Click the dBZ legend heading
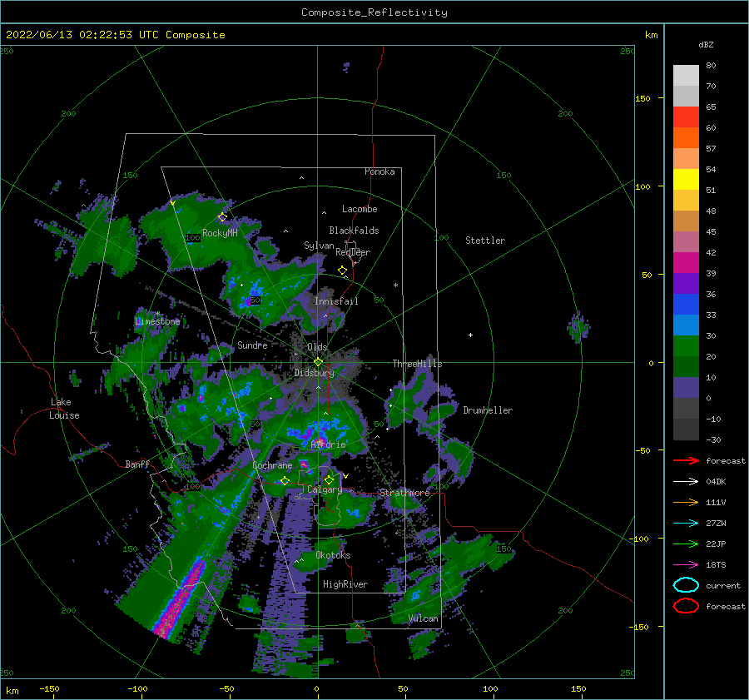 (x=706, y=44)
